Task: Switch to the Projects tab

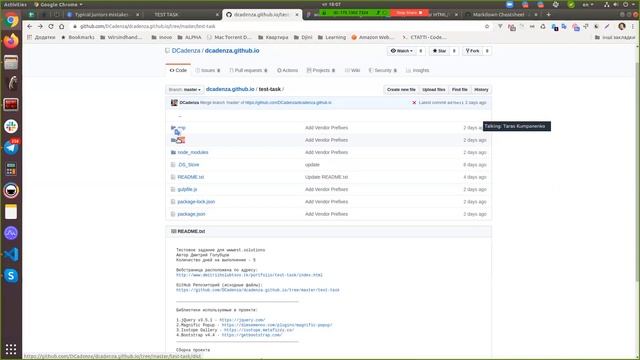Action: tap(321, 70)
